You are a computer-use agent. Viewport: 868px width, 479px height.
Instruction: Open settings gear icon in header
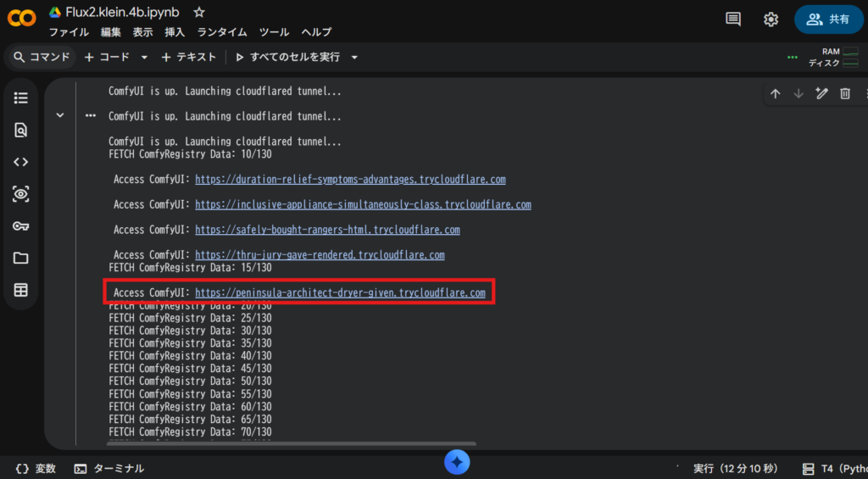pyautogui.click(x=771, y=19)
